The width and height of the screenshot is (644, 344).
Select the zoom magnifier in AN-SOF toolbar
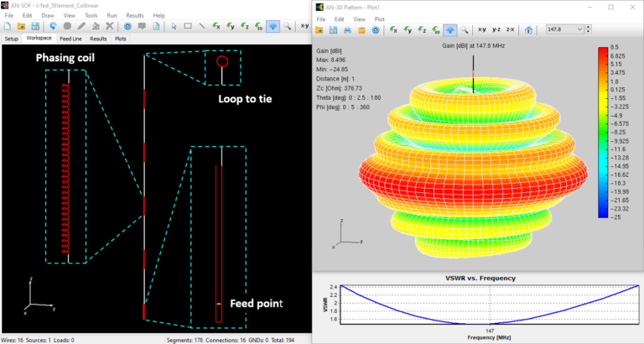pos(287,26)
